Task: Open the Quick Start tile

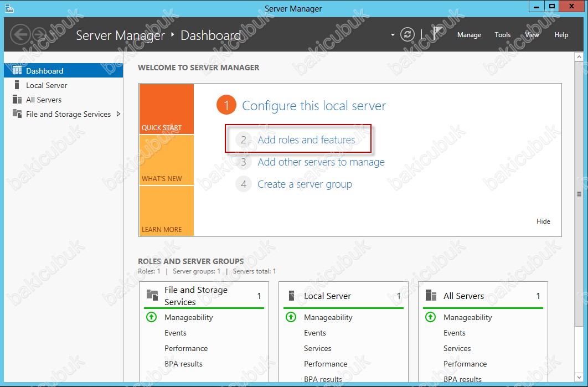Action: 167,109
